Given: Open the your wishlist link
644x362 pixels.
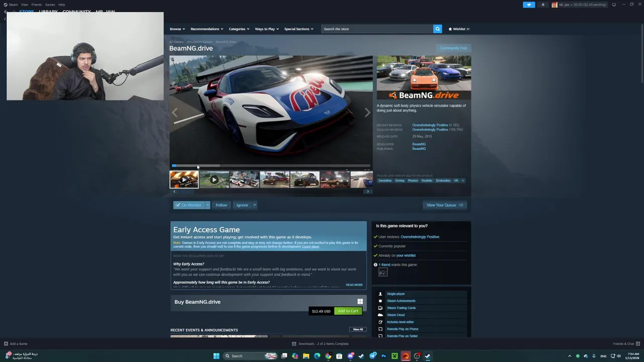Looking at the screenshot, I should tap(406, 255).
